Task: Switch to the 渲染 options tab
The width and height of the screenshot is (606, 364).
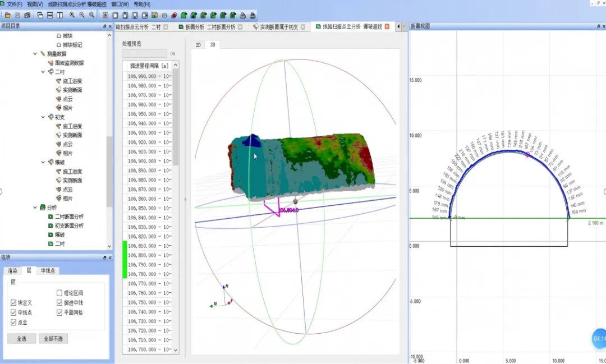Action: 12,271
